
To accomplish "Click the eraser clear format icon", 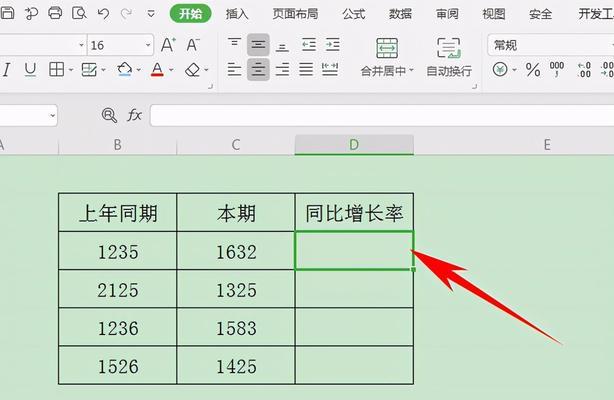I will 193,70.
